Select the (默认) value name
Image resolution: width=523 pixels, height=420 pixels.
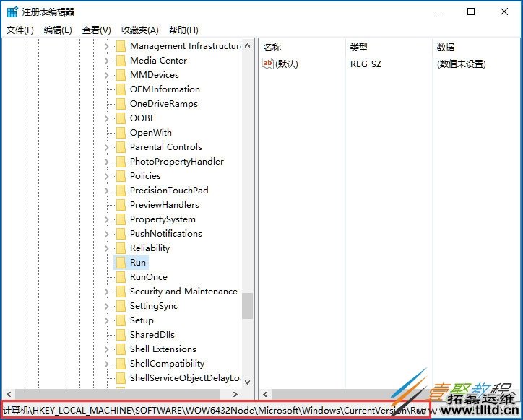[x=287, y=64]
